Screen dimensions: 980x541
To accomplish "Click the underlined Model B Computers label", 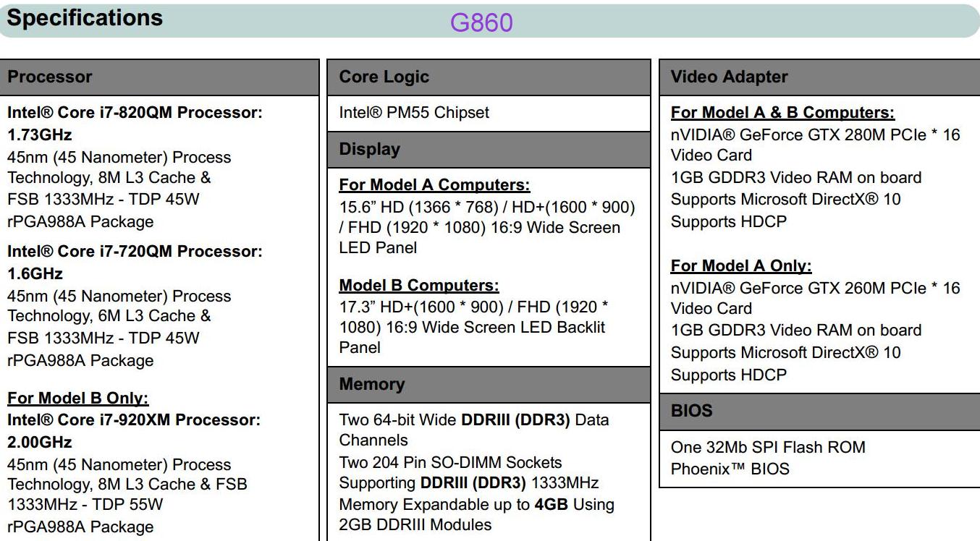I will (x=419, y=286).
